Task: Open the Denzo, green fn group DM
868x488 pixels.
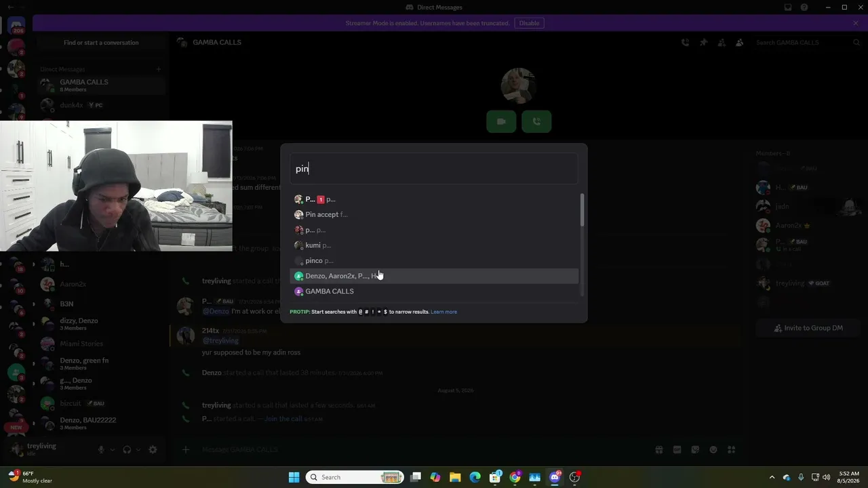Action: click(101, 364)
